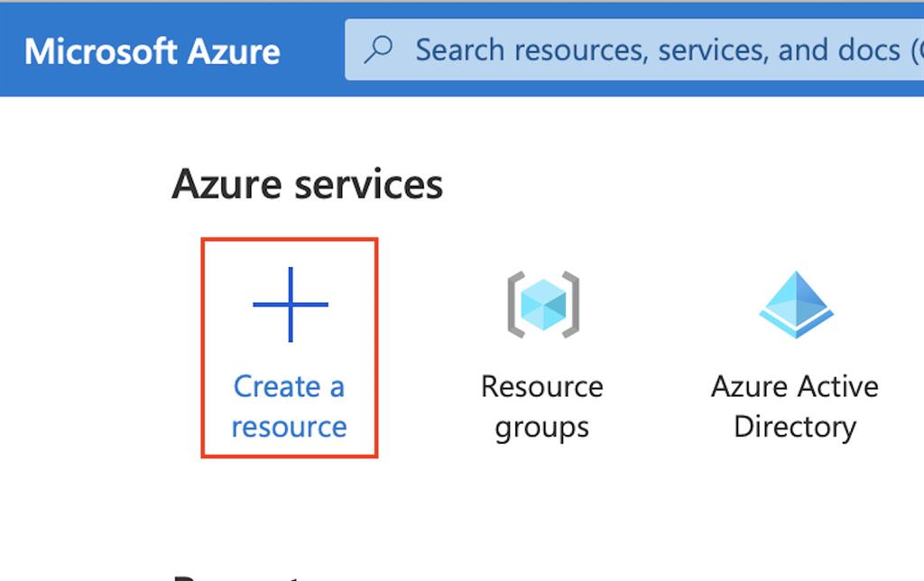Click the word 'Azure' in portal header
Viewport: 924px width, 581px height.
(234, 51)
